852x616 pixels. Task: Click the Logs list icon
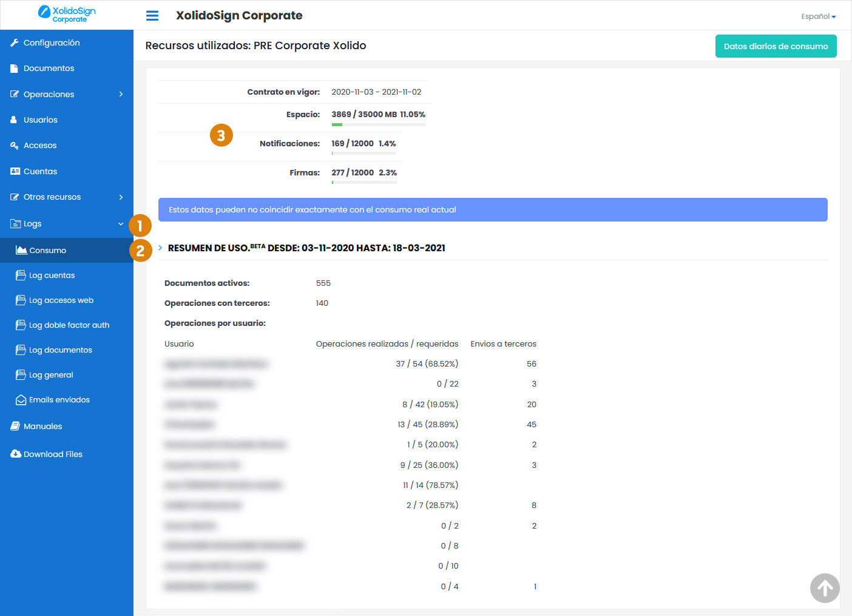[16, 224]
